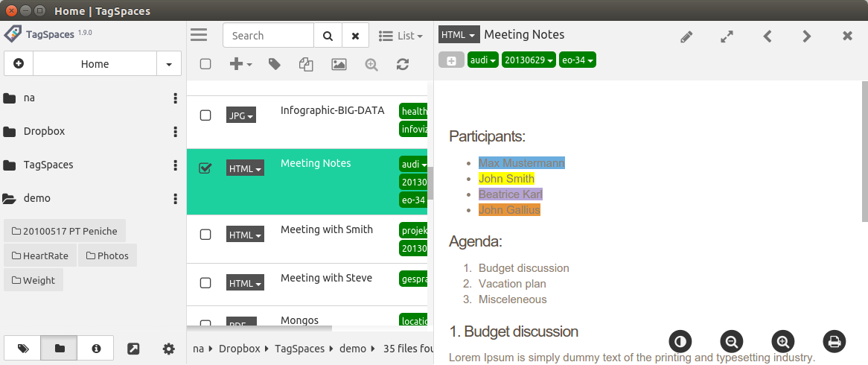Go to next file arrow

(x=807, y=36)
